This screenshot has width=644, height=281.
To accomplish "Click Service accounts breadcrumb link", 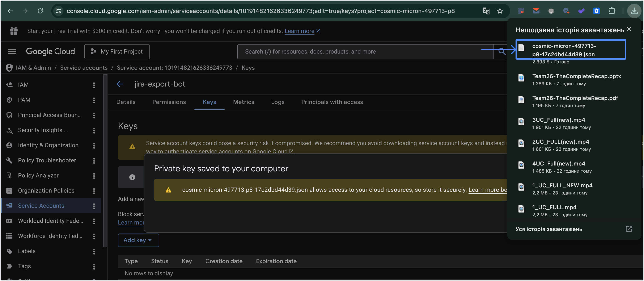I will [84, 68].
